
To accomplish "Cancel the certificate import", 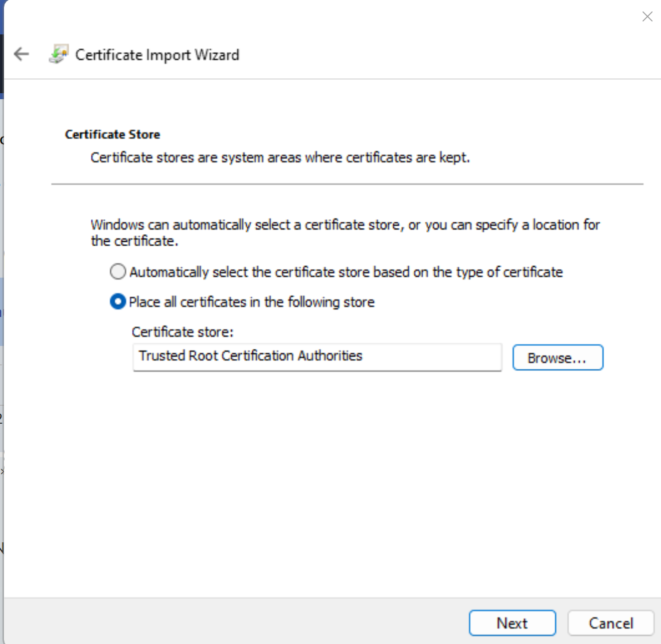I will point(610,623).
